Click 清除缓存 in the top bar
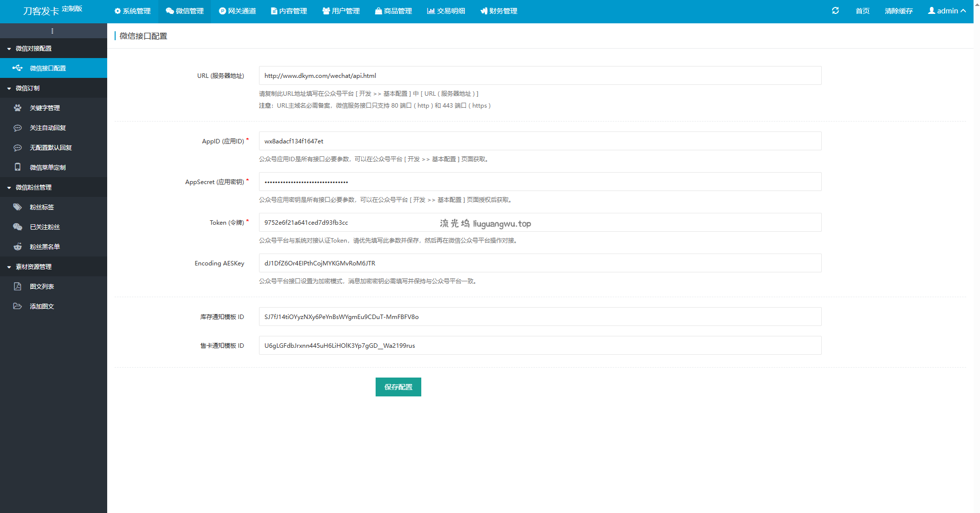Image resolution: width=980 pixels, height=513 pixels. pyautogui.click(x=899, y=11)
